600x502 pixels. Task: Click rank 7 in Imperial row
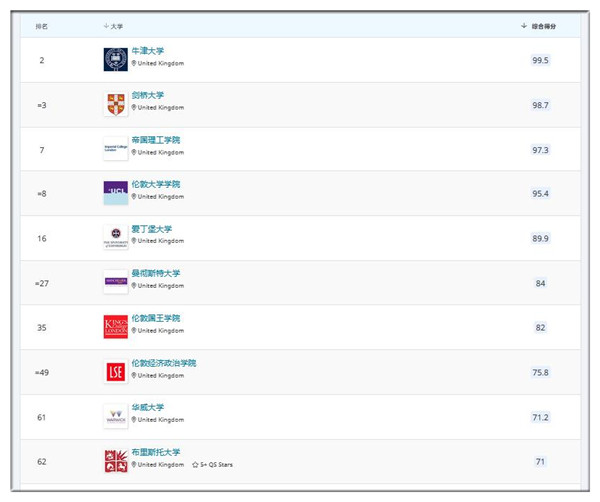click(42, 150)
